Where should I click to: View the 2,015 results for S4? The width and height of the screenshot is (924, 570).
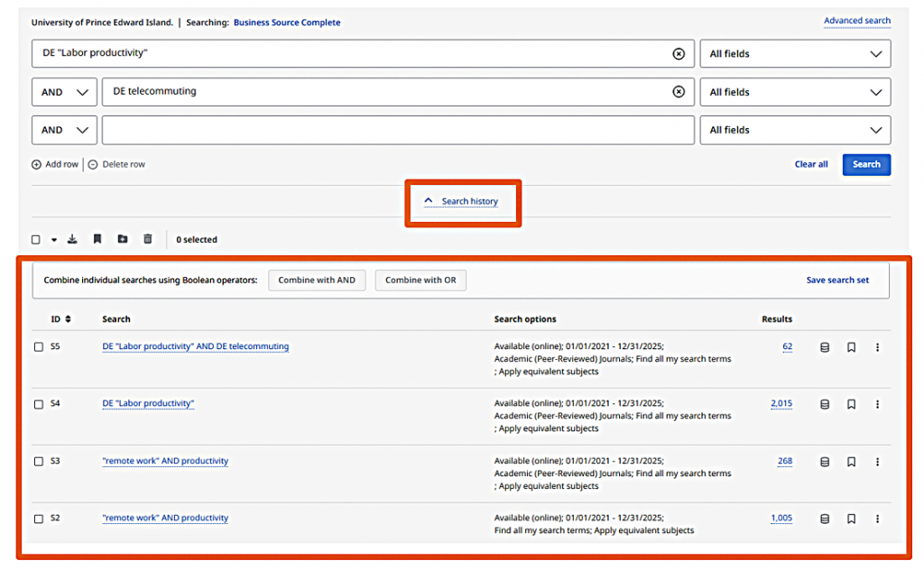tap(781, 403)
